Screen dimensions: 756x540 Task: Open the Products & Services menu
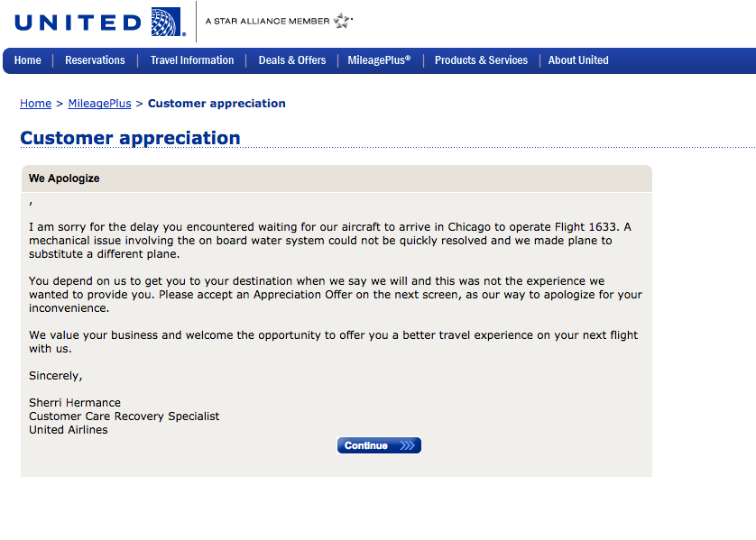pyautogui.click(x=481, y=60)
